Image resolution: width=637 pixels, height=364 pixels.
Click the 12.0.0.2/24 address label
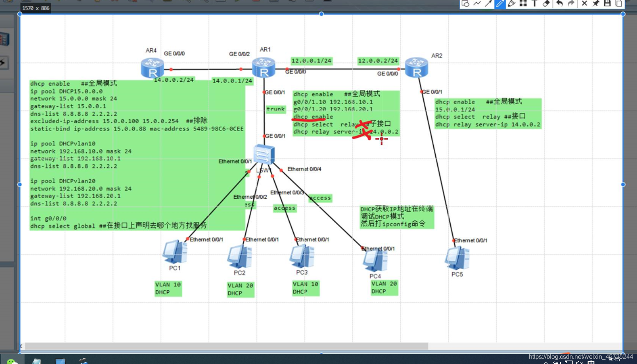click(378, 61)
